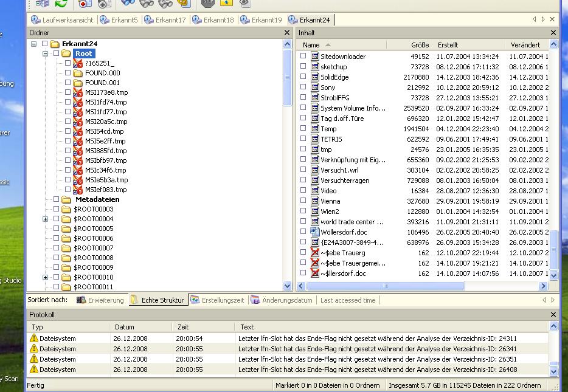Sort by Erweiterung tab

[101, 300]
